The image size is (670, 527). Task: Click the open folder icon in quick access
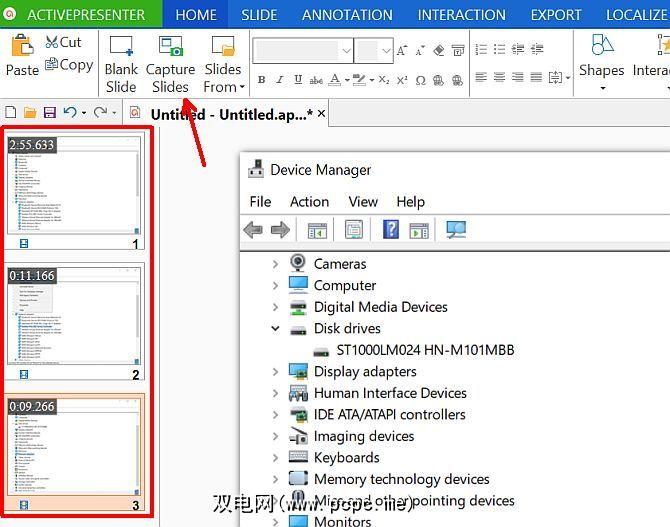30,112
